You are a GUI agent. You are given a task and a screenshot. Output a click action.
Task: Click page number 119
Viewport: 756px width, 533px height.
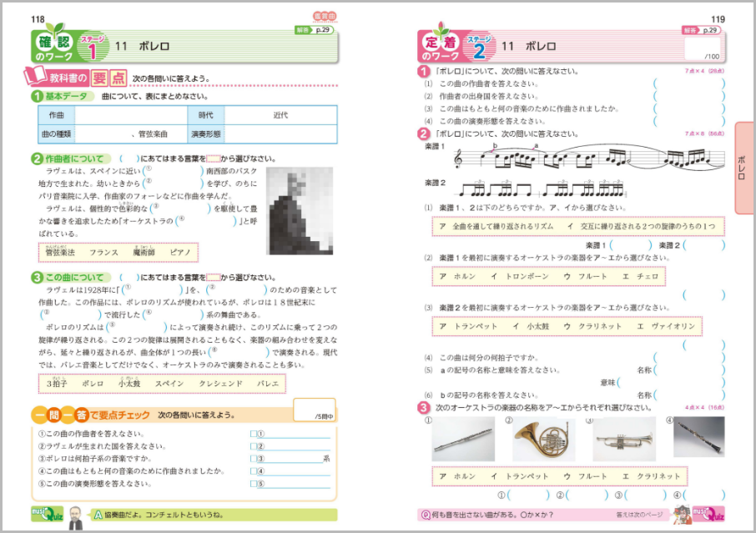718,19
